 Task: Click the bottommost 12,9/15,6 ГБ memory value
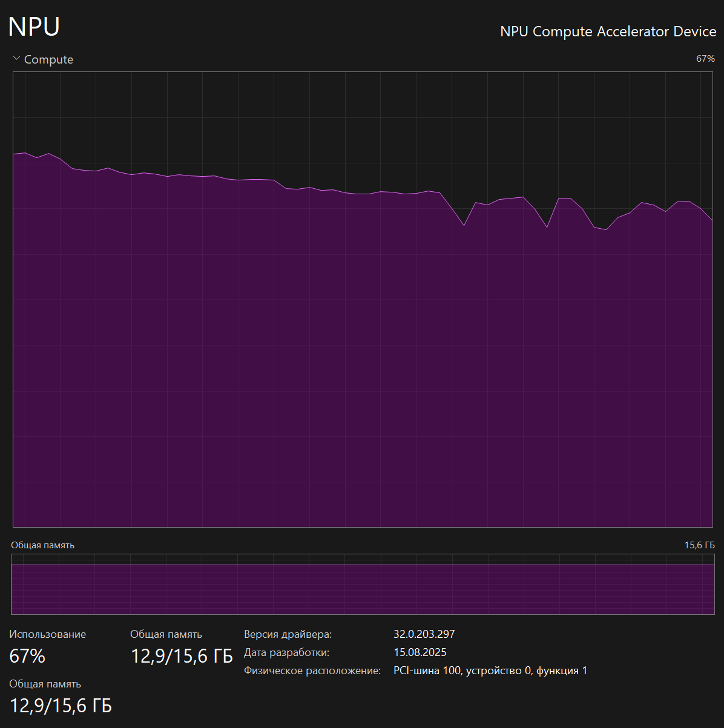click(61, 706)
